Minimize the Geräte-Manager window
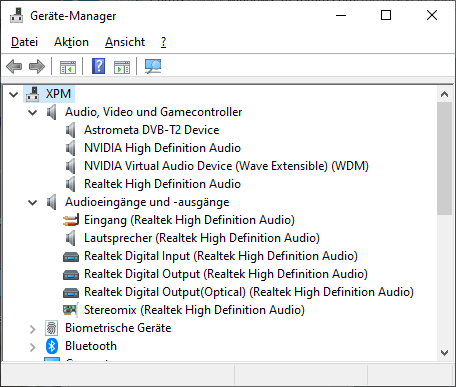Viewport: 456px width, 387px height. (x=341, y=15)
